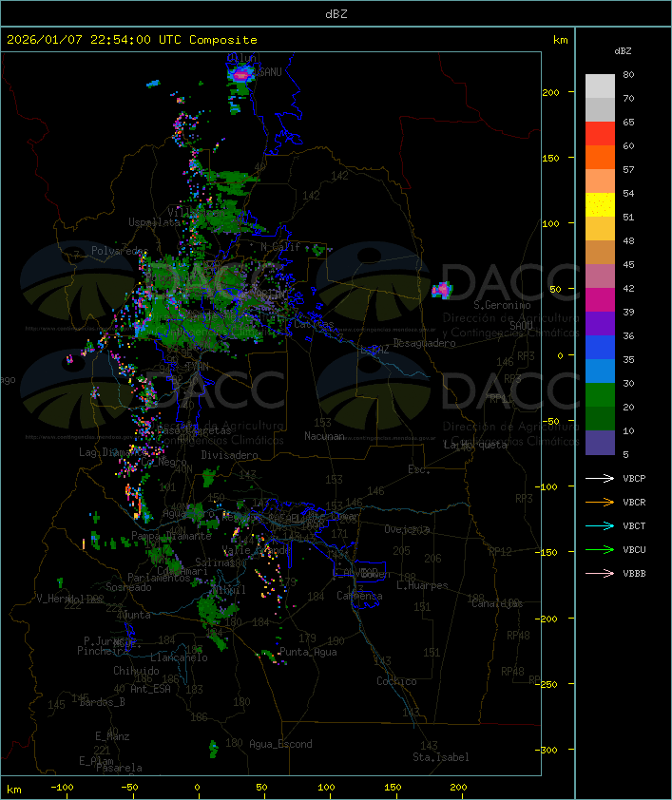Pick the light orange 54–57 dBZ swatch
Image resolution: width=672 pixels, height=800 pixels.
(600, 181)
